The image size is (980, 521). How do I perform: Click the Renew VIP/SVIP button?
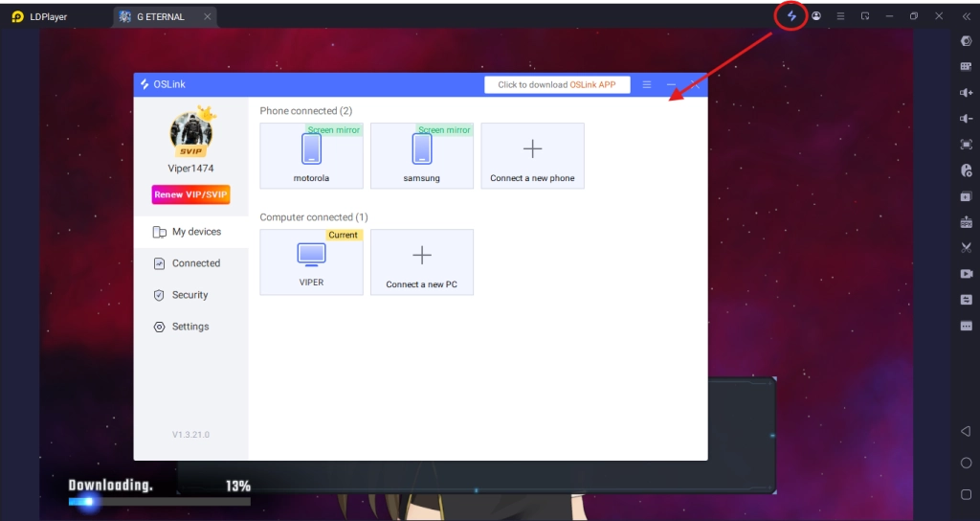point(190,195)
